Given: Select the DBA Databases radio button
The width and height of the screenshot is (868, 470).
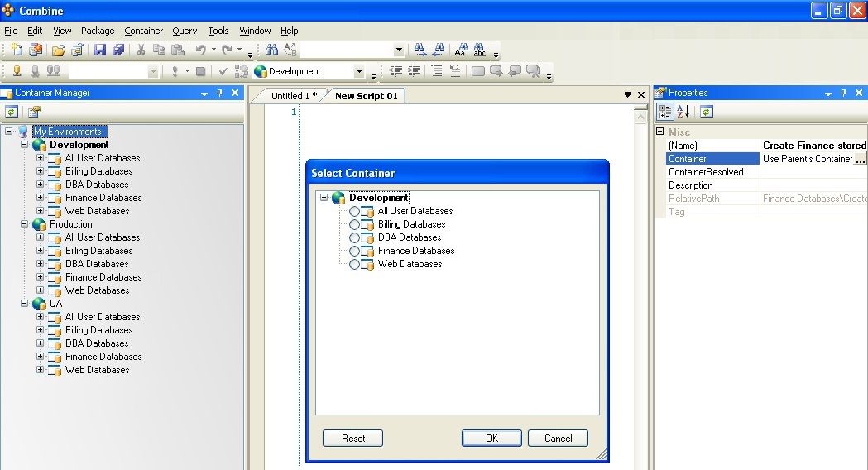Looking at the screenshot, I should (354, 238).
